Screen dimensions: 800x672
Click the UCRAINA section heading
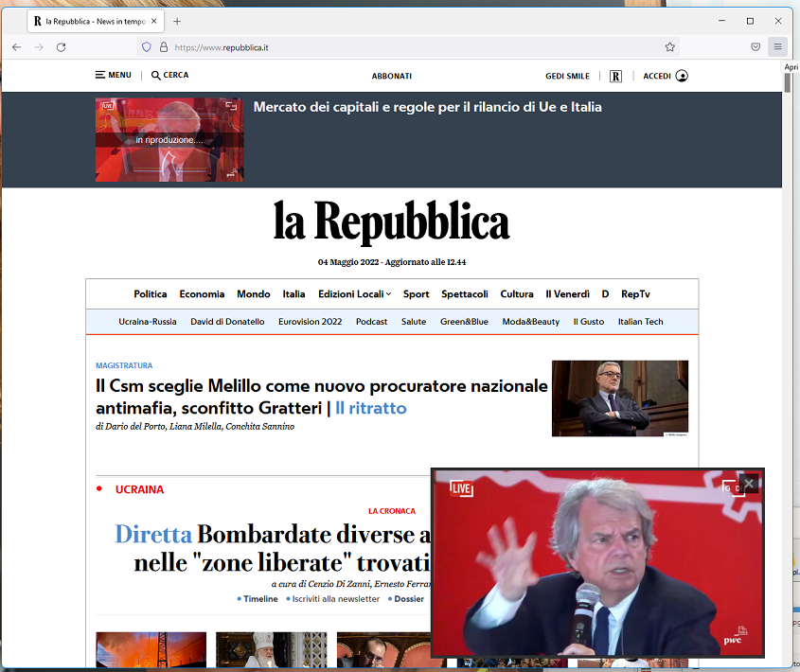139,489
